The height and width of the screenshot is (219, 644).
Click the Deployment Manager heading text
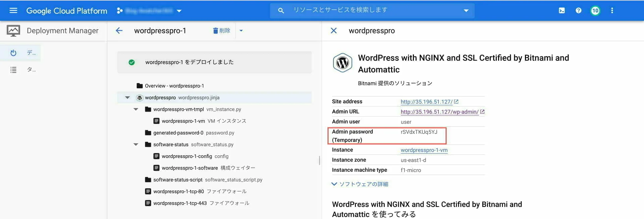point(63,31)
